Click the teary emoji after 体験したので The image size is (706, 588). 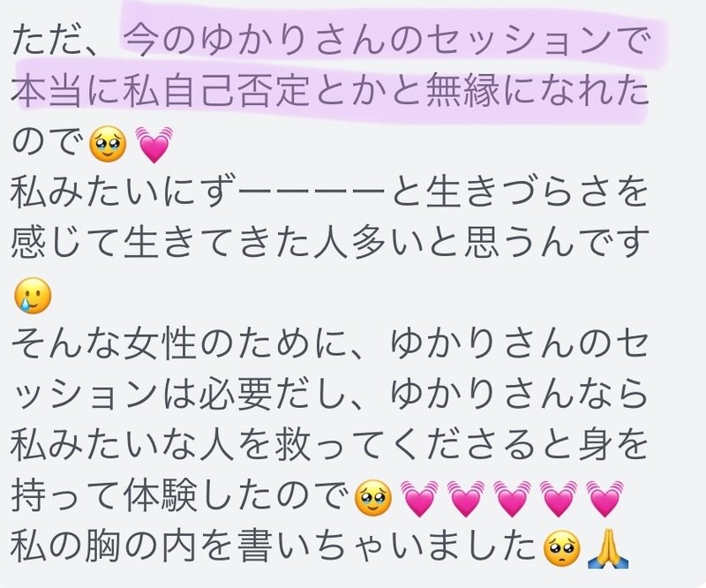click(x=373, y=498)
